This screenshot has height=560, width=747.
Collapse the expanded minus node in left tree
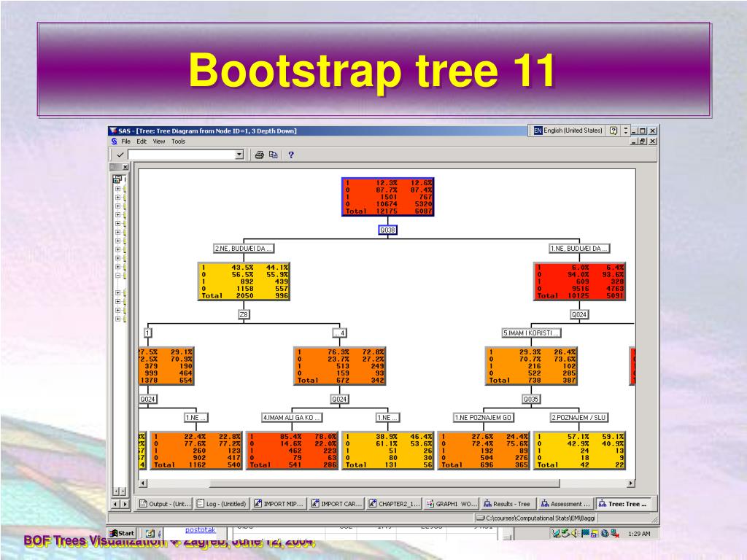coord(117,275)
